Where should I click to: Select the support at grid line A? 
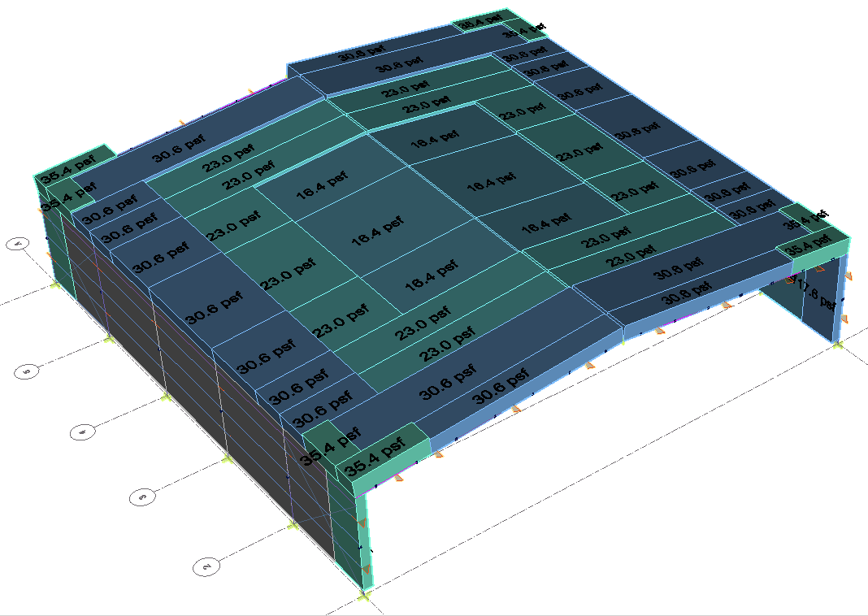54,284
